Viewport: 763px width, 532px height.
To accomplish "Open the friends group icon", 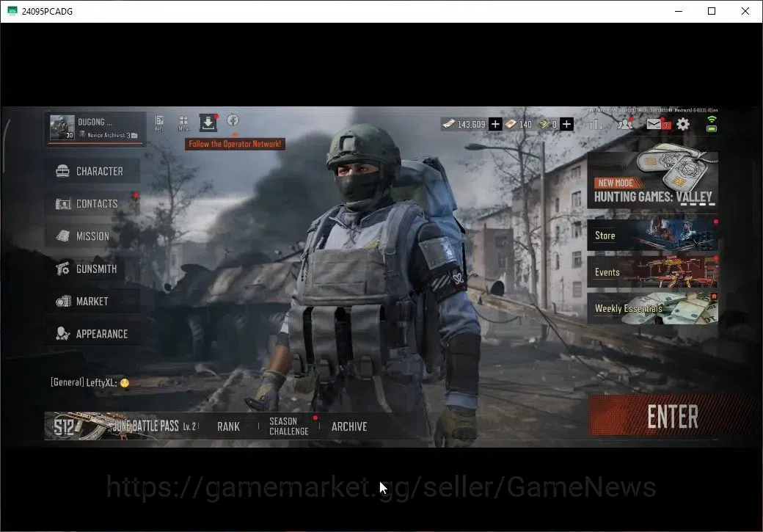I will click(625, 124).
